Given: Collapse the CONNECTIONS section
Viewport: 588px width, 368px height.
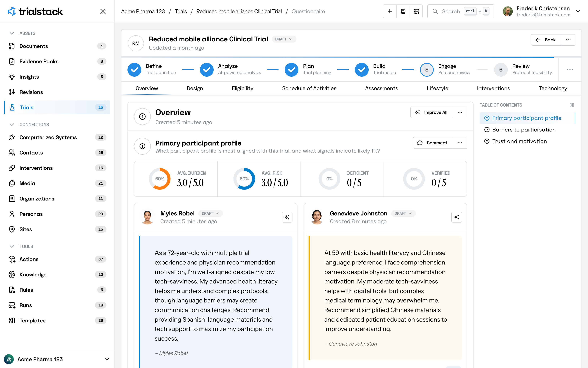Looking at the screenshot, I should 12,125.
